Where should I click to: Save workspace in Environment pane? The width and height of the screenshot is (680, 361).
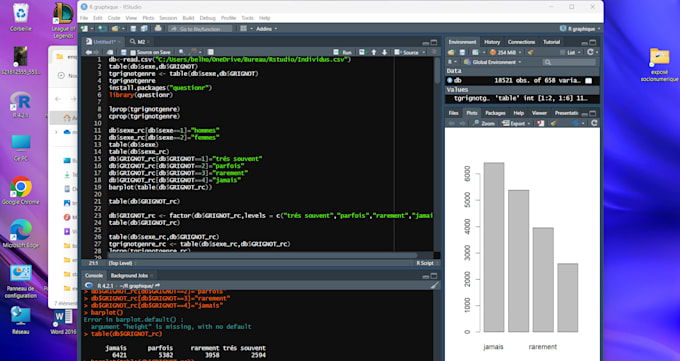(462, 52)
